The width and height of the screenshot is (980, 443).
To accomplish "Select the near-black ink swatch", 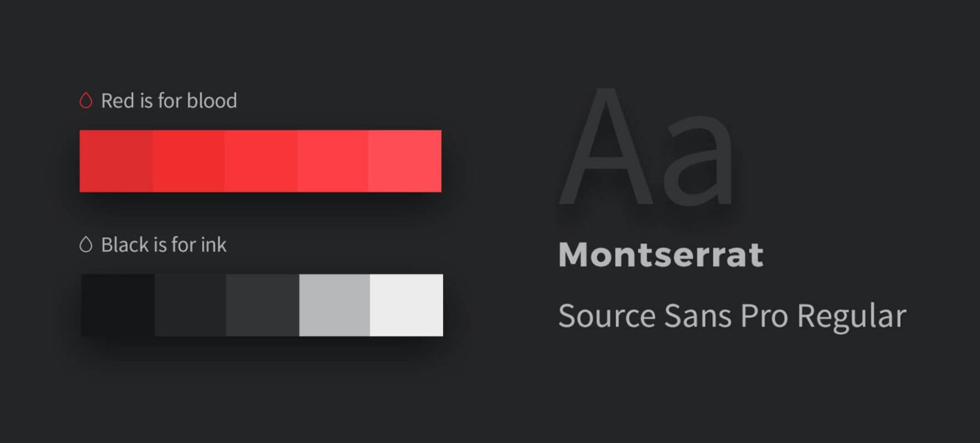I will pos(118,305).
